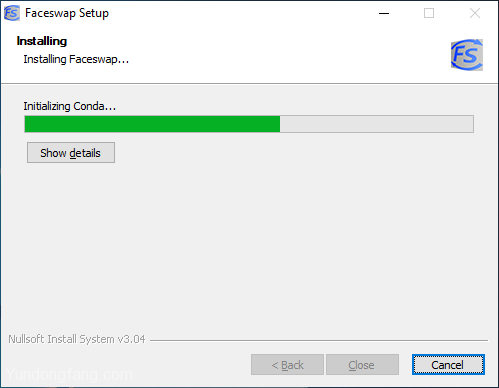Screen dimensions: 499x388
Task: Click the green filled part of the progress bar
Action: tap(152, 124)
